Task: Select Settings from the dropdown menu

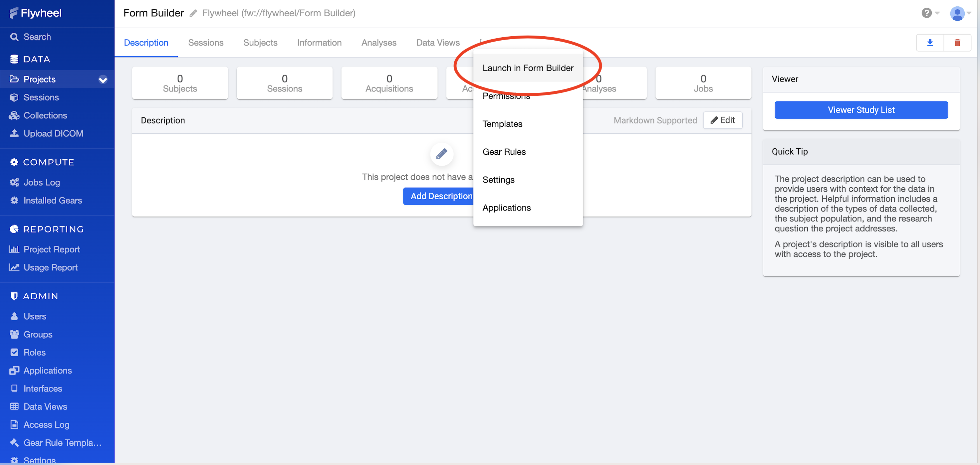Action: pos(528,180)
